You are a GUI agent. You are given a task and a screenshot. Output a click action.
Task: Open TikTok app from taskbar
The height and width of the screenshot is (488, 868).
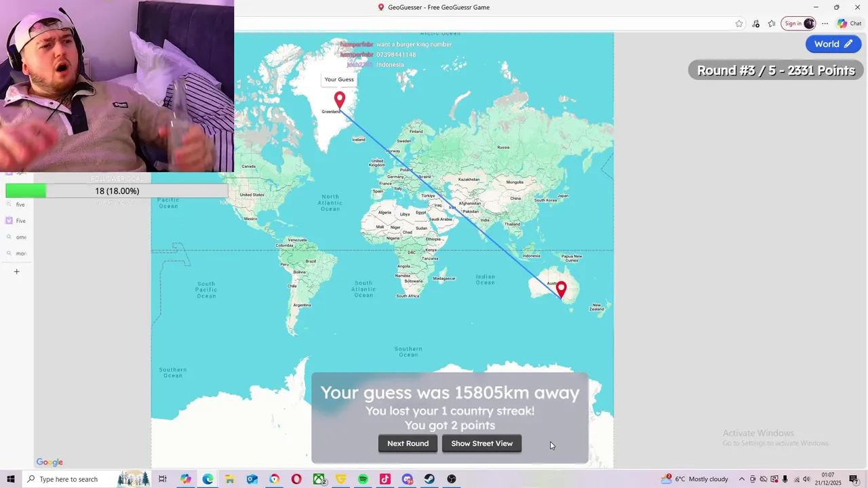pos(385,479)
